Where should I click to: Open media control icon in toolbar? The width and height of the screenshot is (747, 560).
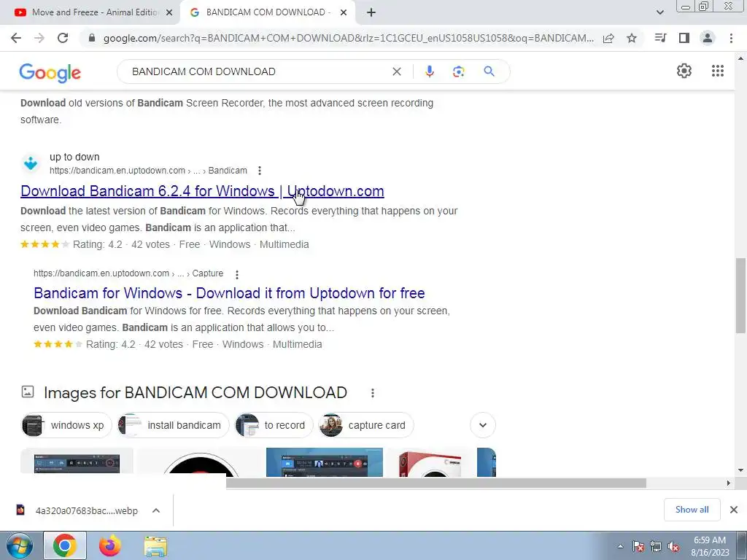660,38
